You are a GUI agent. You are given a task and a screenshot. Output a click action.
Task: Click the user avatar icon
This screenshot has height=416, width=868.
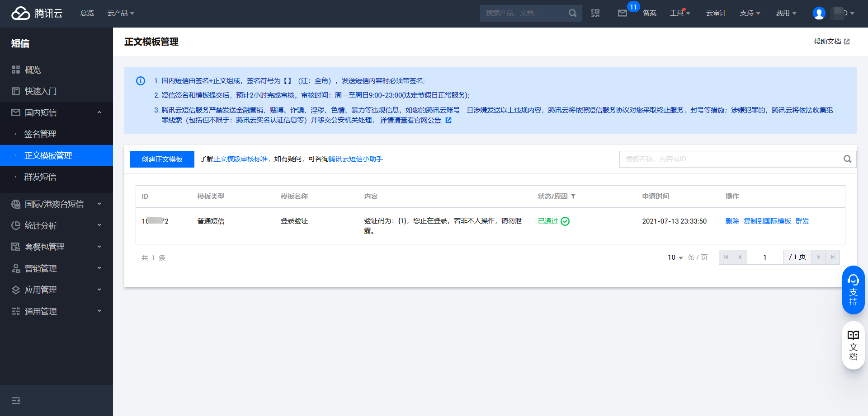(x=819, y=13)
